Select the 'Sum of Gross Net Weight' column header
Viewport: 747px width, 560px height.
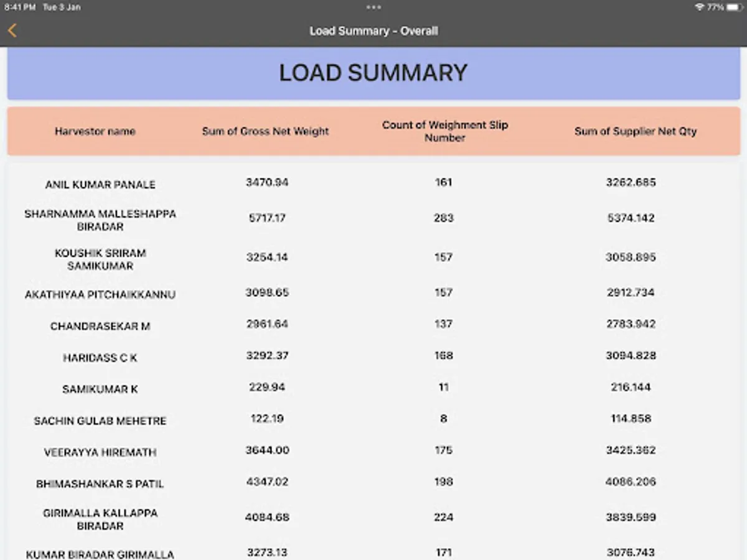[x=265, y=131]
